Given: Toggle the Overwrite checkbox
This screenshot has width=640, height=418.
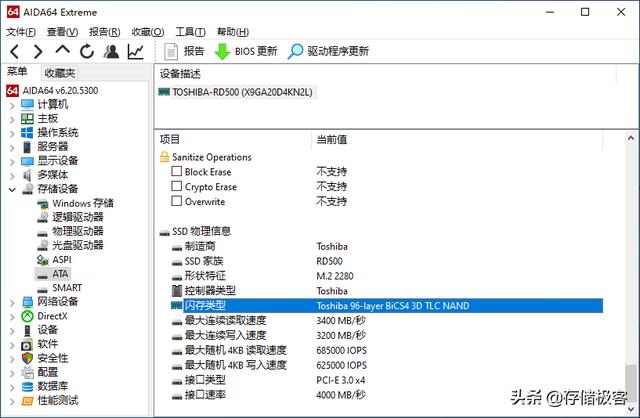Looking at the screenshot, I should tap(176, 201).
